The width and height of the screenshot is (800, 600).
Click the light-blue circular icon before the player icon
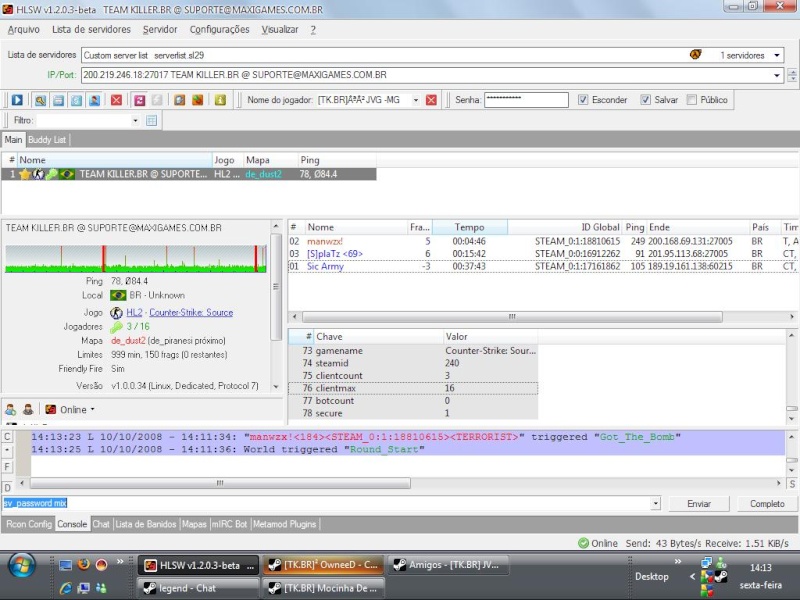(76, 100)
